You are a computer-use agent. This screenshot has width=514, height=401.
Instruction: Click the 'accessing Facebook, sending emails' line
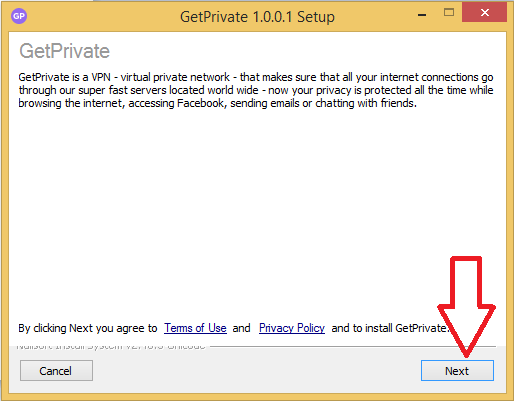click(x=217, y=103)
